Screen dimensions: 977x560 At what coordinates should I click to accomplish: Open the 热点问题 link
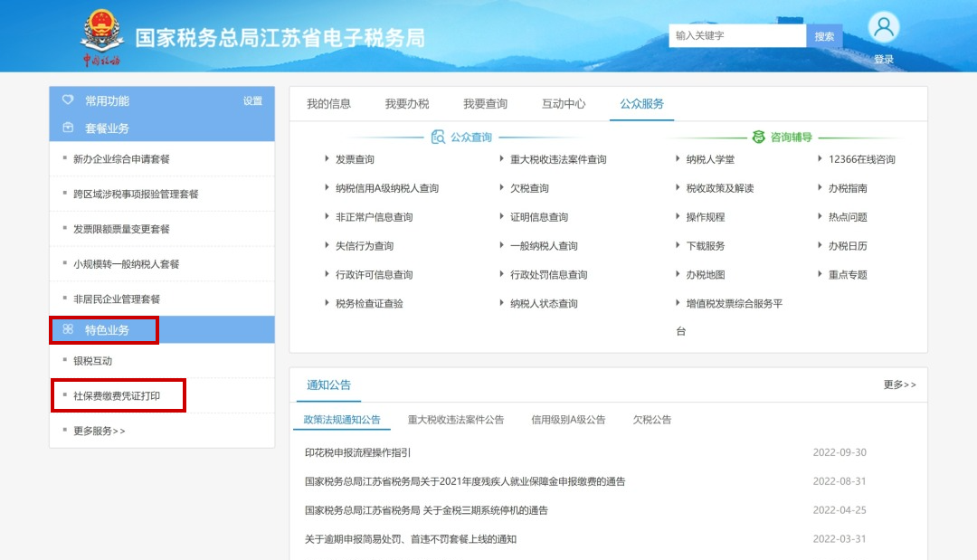tap(848, 217)
